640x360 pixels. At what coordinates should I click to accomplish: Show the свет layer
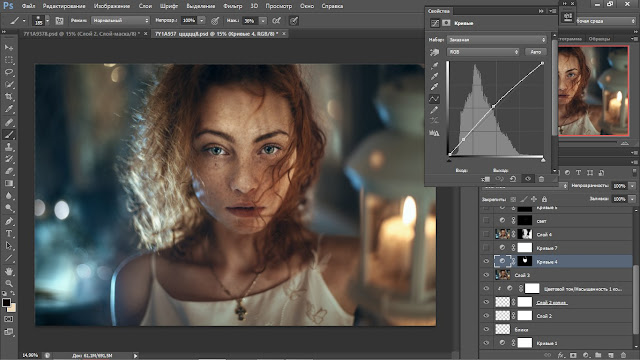[486, 220]
